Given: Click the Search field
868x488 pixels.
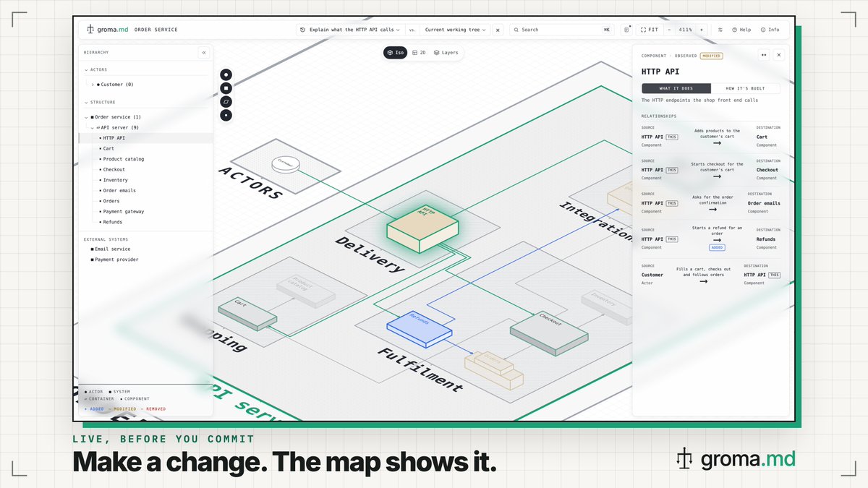Looking at the screenshot, I should point(561,30).
